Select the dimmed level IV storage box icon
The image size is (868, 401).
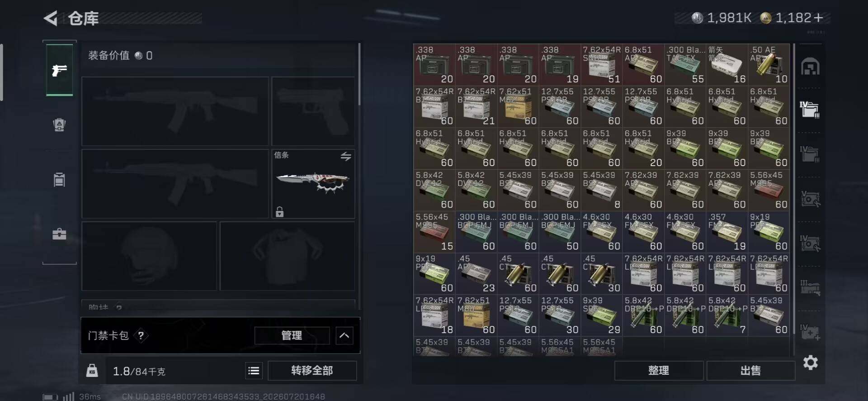810,154
